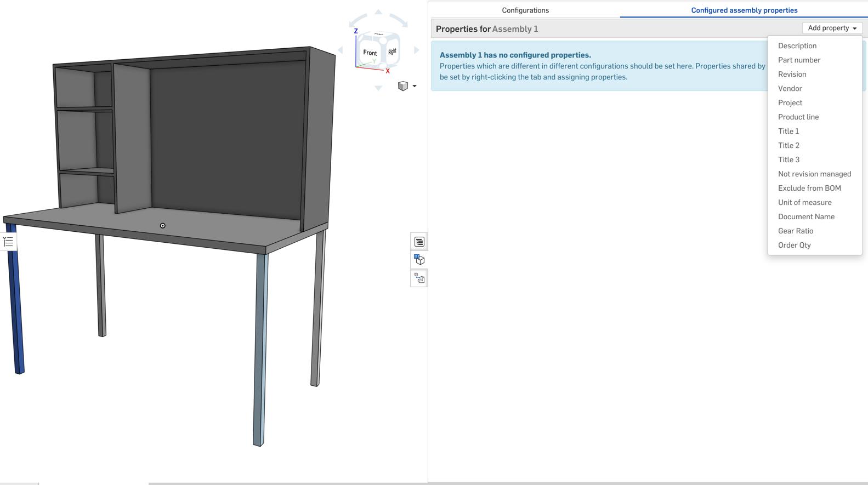The image size is (868, 485).
Task: Toggle the instance list panel icon
Action: pyautogui.click(x=8, y=242)
